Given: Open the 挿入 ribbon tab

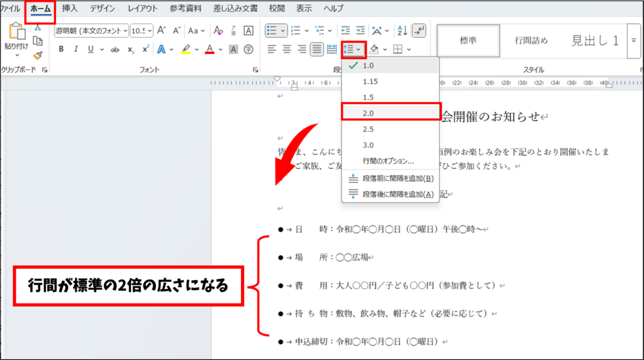Looking at the screenshot, I should coord(70,8).
